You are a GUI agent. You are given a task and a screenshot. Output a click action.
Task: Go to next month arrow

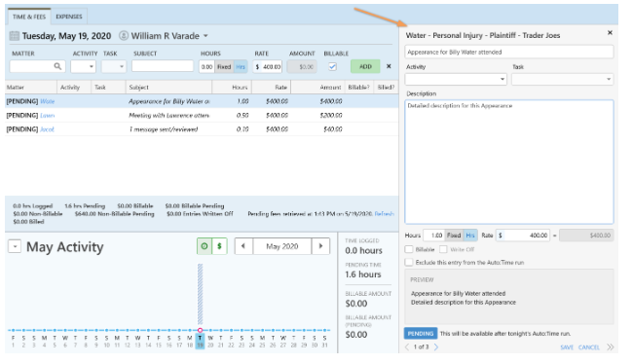320,246
